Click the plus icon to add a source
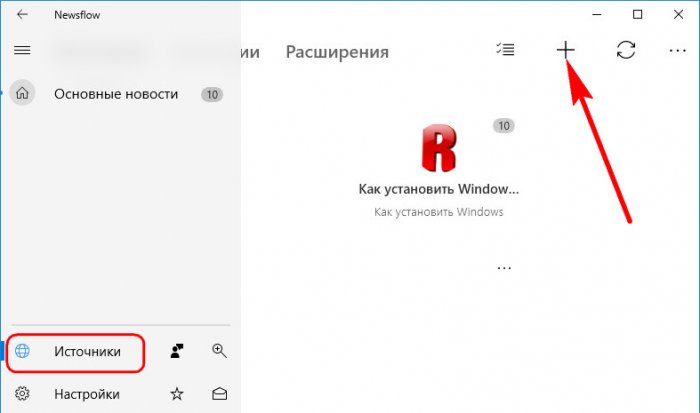The height and width of the screenshot is (413, 700). [x=566, y=51]
